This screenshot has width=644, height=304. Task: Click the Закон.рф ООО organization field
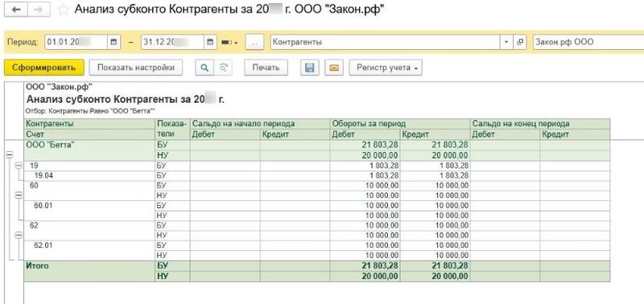click(x=588, y=42)
